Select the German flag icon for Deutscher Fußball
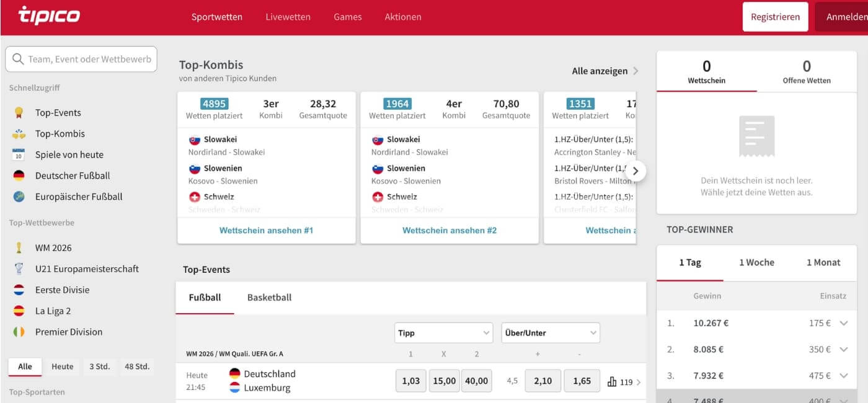Screen dimensions: 868x403 point(19,176)
